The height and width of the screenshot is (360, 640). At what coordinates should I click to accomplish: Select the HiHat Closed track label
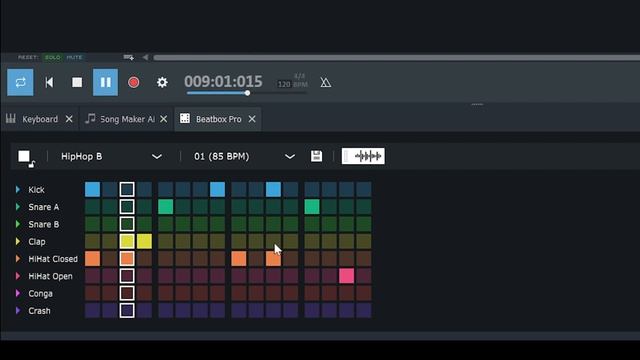pyautogui.click(x=53, y=259)
